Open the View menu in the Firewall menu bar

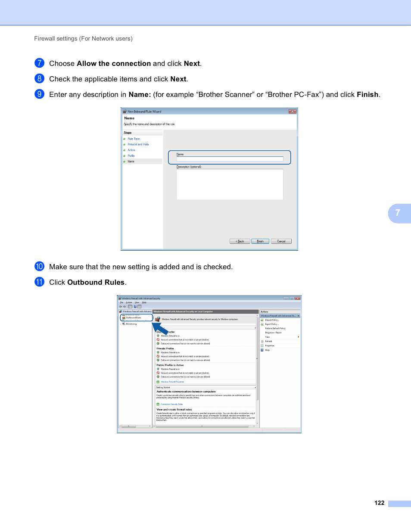137,302
